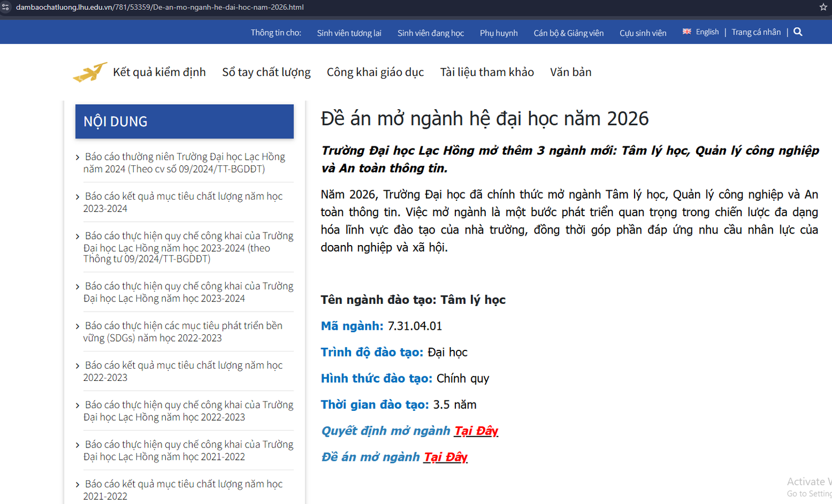Click the golden airplane site logo
This screenshot has width=832, height=504.
pos(90,72)
